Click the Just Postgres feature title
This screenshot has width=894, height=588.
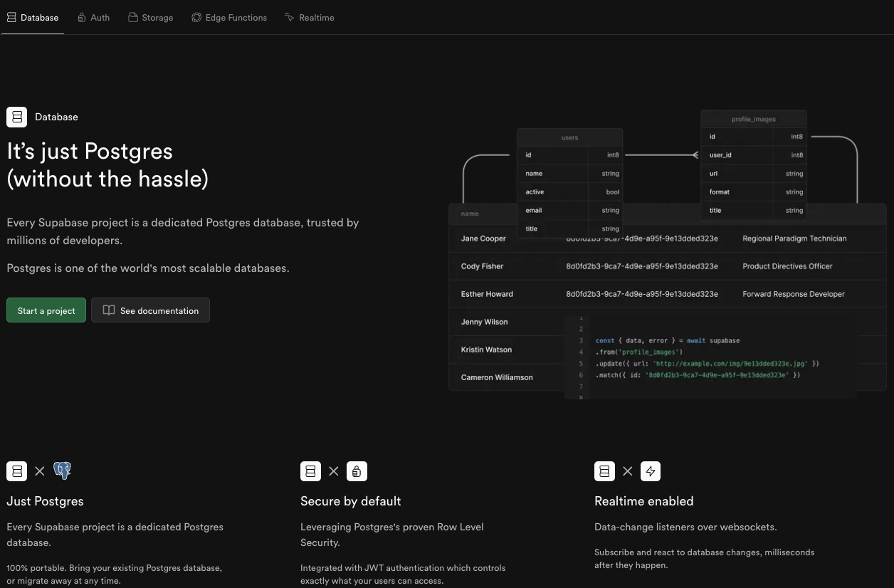tap(46, 501)
